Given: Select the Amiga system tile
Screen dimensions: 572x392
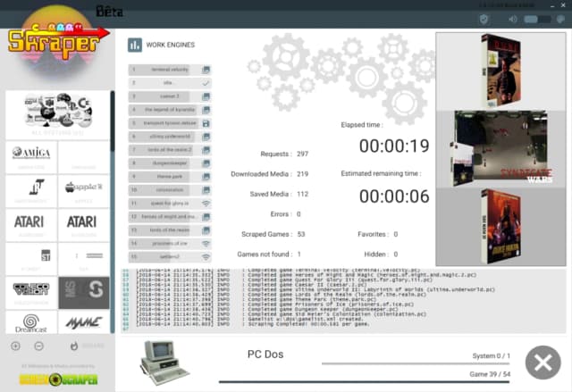Looking at the screenshot, I should coord(31,156).
